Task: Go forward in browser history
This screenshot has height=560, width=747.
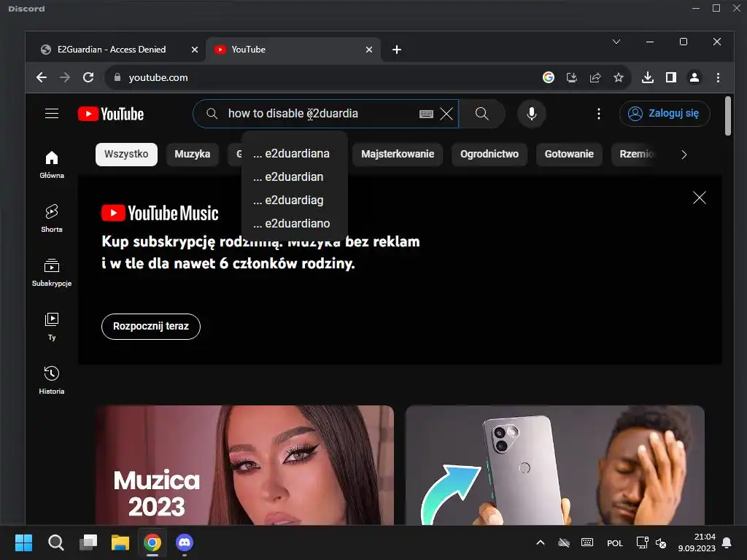Action: pos(65,77)
